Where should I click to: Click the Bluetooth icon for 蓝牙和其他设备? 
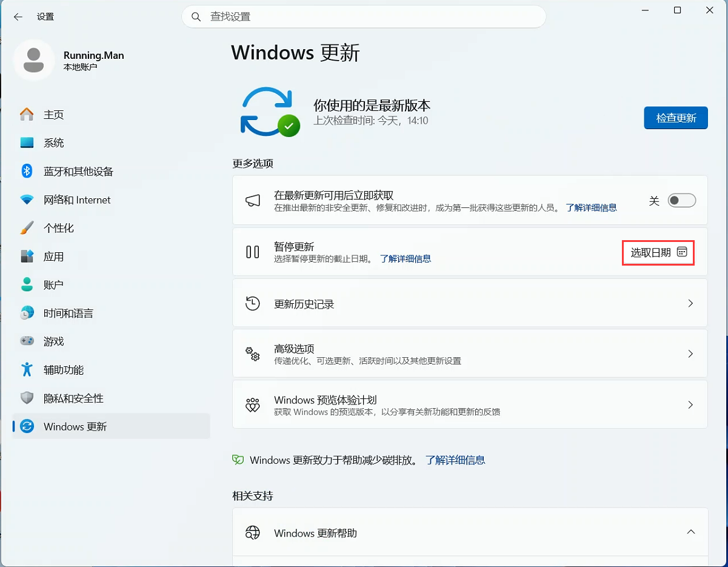(27, 171)
